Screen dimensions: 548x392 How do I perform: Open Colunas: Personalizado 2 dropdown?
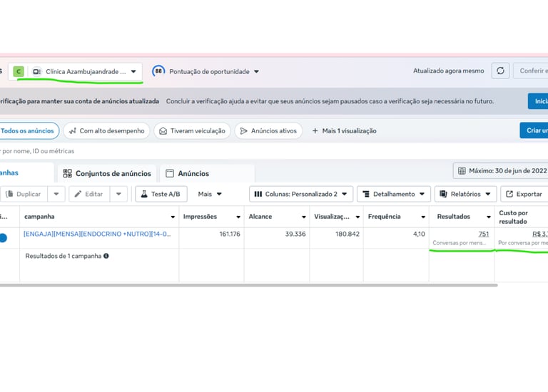click(301, 194)
